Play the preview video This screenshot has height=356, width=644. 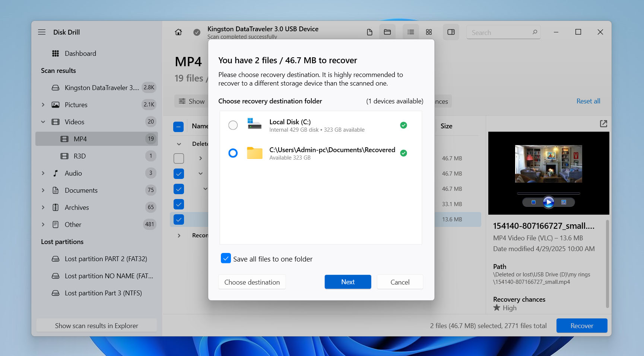coord(548,202)
